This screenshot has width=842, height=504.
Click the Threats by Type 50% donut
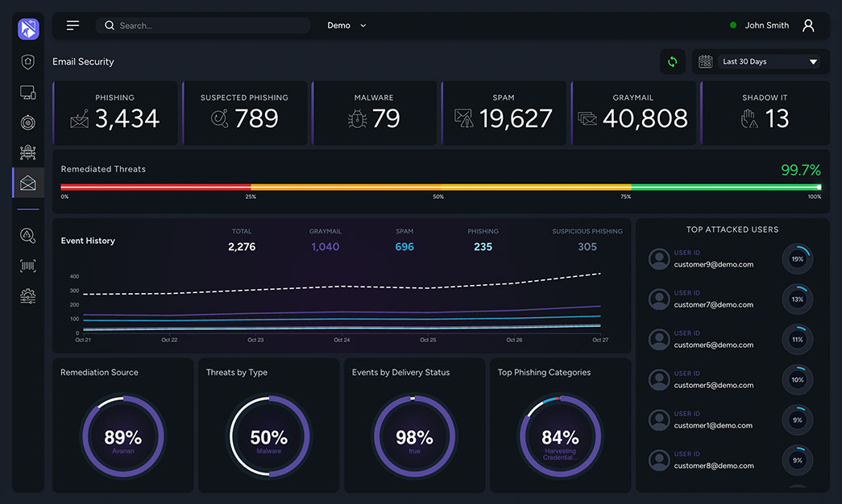tap(269, 436)
